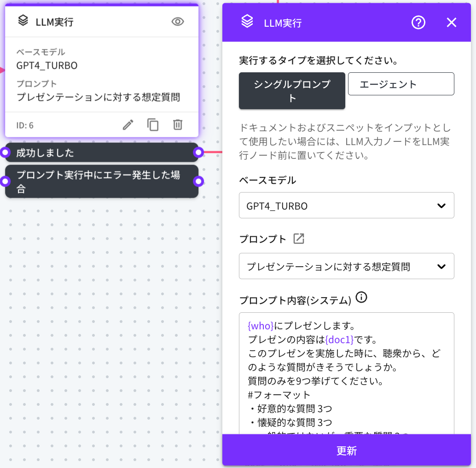Screen dimensions: 476x468
Task: Open prompt in new window icon
Action: 299,239
